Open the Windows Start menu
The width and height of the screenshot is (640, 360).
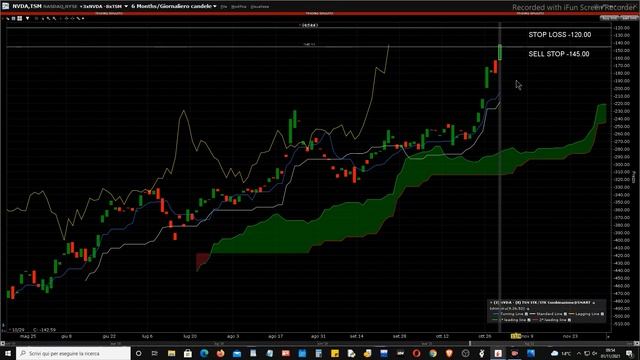(7, 353)
